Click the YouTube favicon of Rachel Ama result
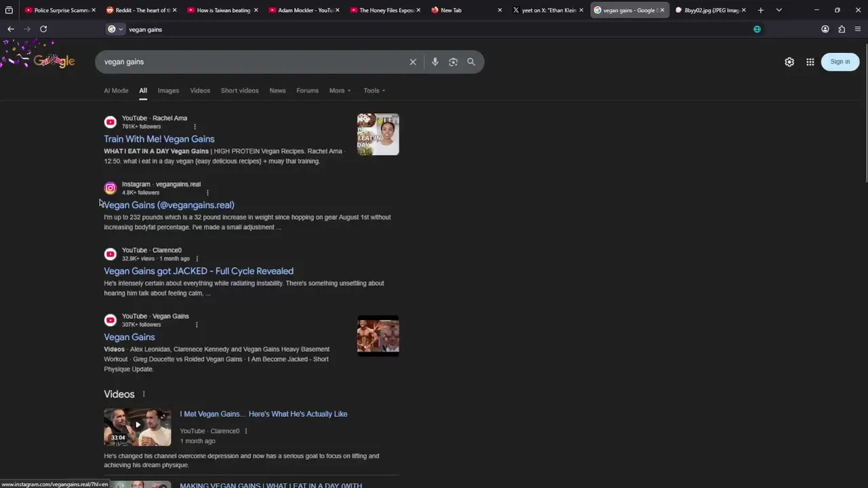Viewport: 868px width, 488px height. 110,122
